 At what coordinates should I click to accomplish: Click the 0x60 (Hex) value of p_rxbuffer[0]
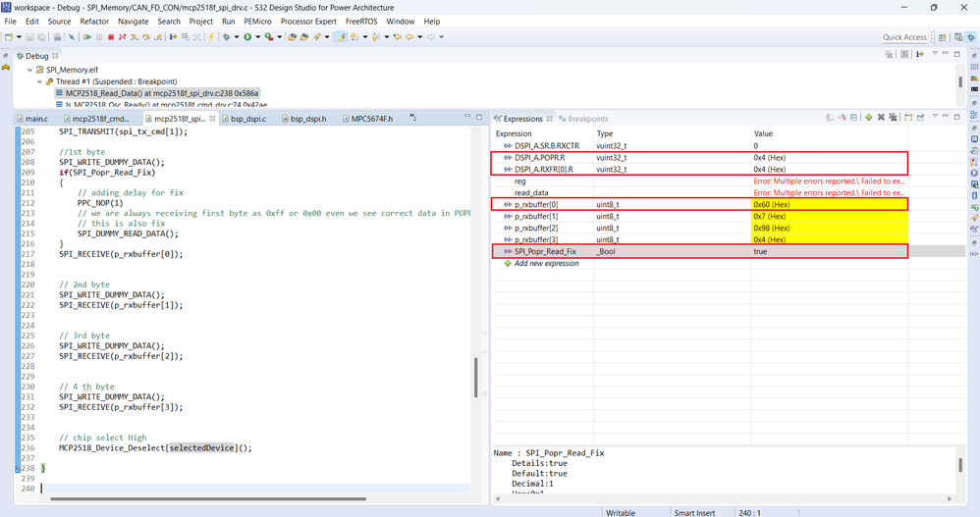coord(771,204)
